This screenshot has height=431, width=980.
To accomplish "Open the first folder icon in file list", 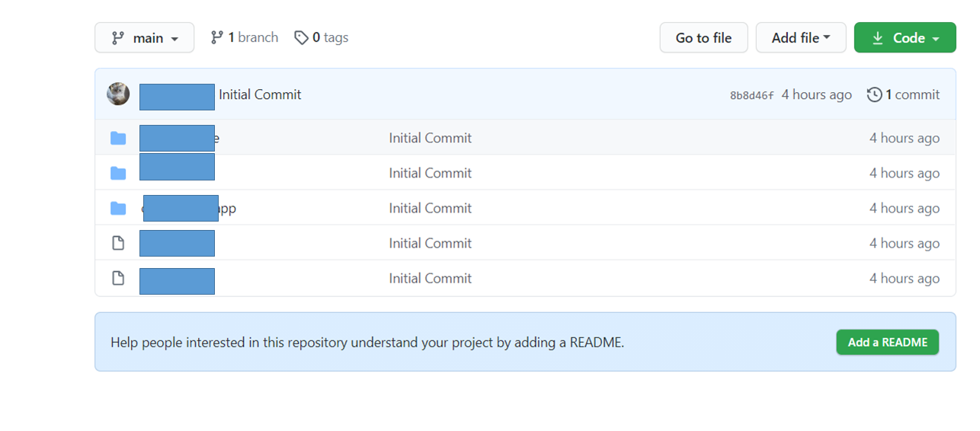I will 118,138.
